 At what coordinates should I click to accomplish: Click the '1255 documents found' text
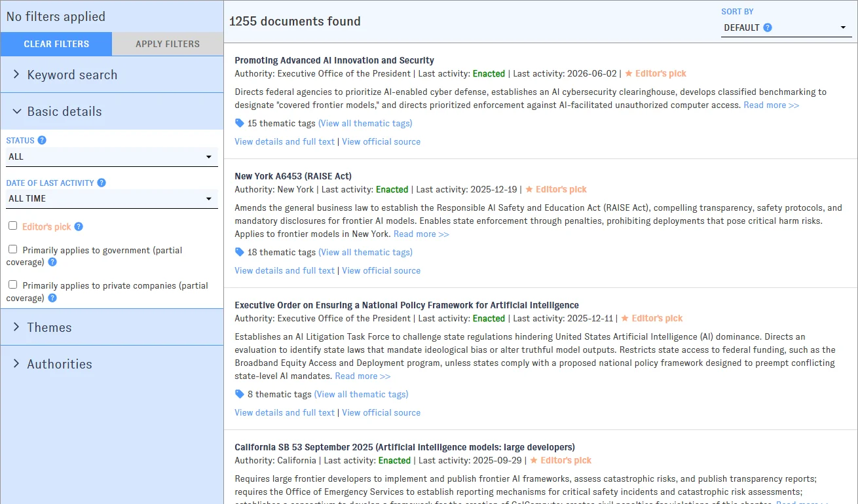pos(295,21)
